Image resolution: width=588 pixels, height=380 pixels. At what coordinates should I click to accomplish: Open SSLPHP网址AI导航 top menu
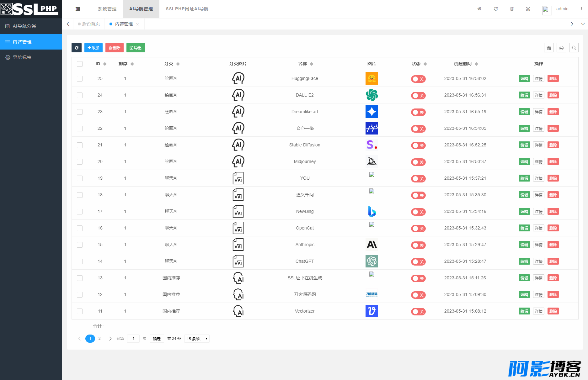click(x=187, y=9)
